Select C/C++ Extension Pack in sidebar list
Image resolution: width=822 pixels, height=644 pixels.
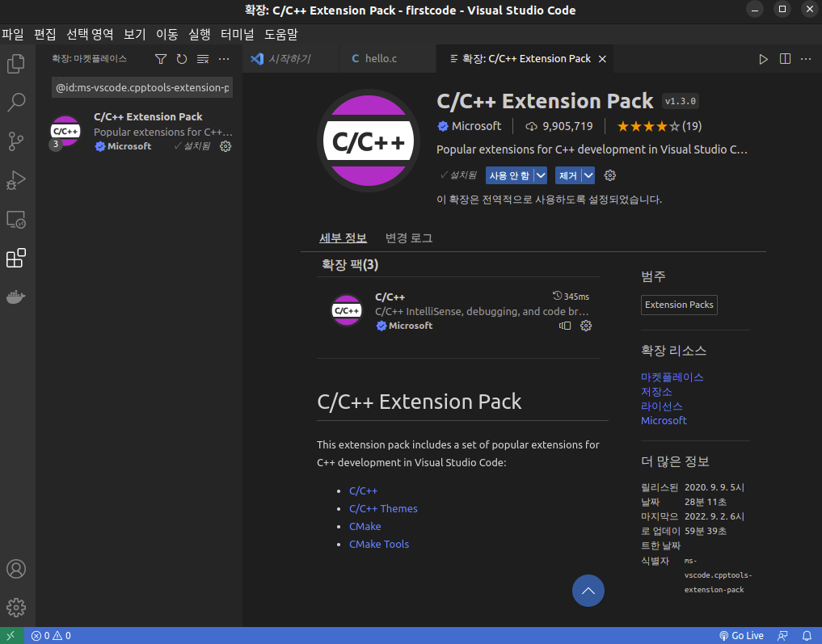click(139, 132)
